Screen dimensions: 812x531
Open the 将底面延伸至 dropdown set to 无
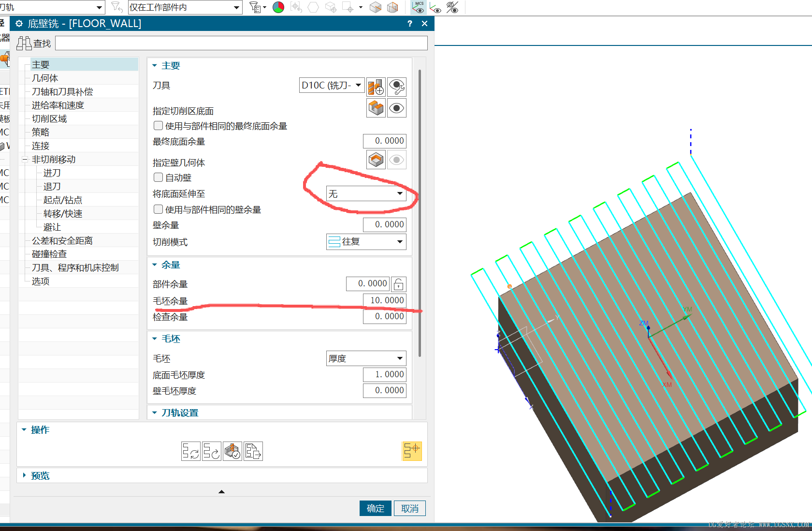[366, 193]
